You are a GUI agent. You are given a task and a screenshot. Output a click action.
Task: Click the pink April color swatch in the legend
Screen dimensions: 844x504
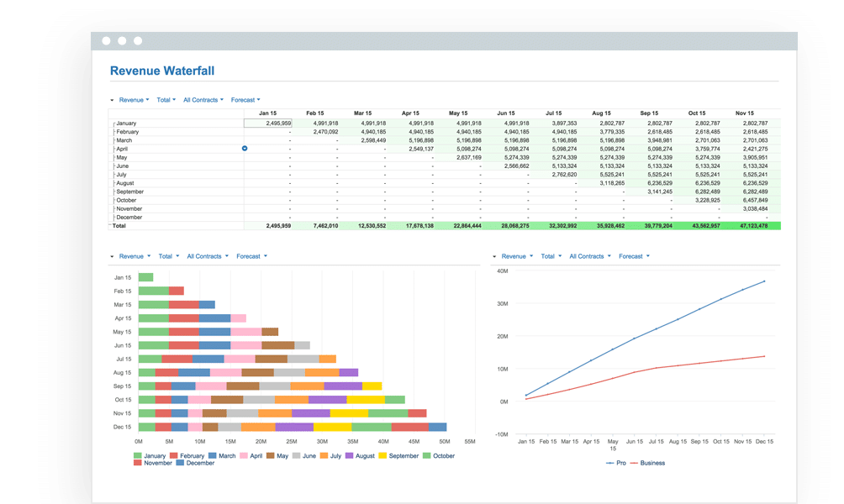(242, 455)
